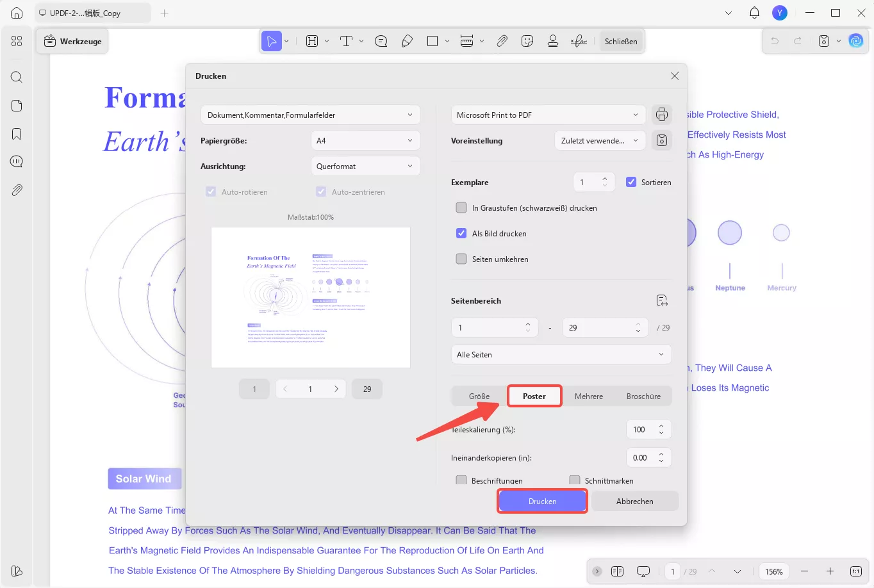
Task: Select the stamp tool
Action: point(553,41)
